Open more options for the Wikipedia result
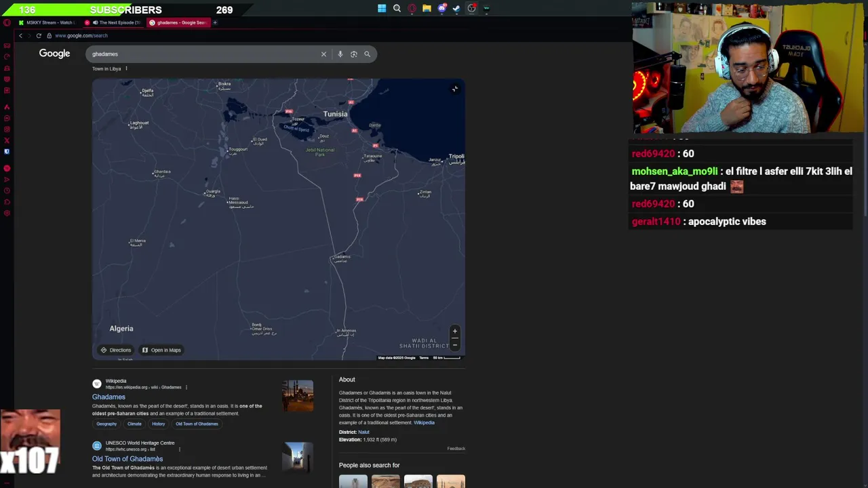This screenshot has width=868, height=488. click(186, 387)
